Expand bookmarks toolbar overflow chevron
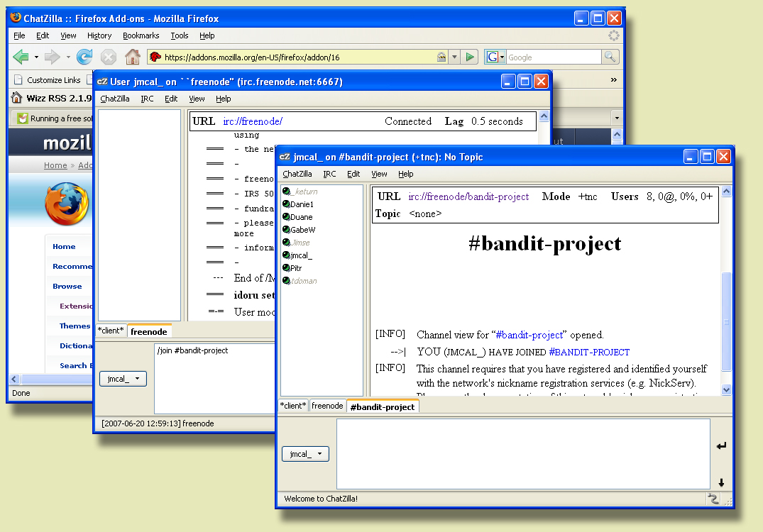Viewport: 763px width, 532px height. click(614, 79)
